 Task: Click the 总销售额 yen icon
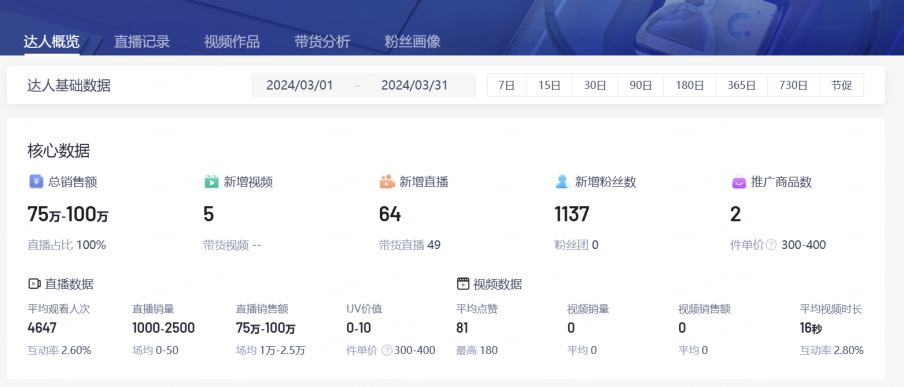(x=36, y=182)
